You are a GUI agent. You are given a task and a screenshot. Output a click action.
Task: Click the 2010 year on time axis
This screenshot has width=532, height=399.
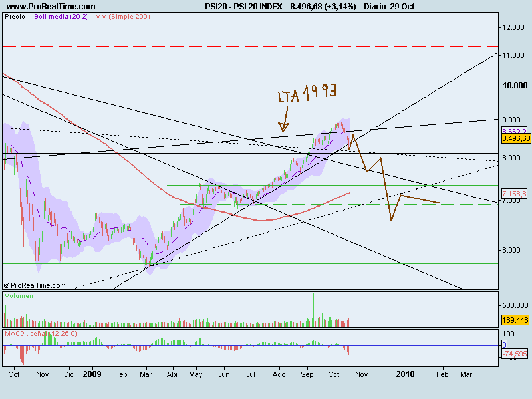405,374
